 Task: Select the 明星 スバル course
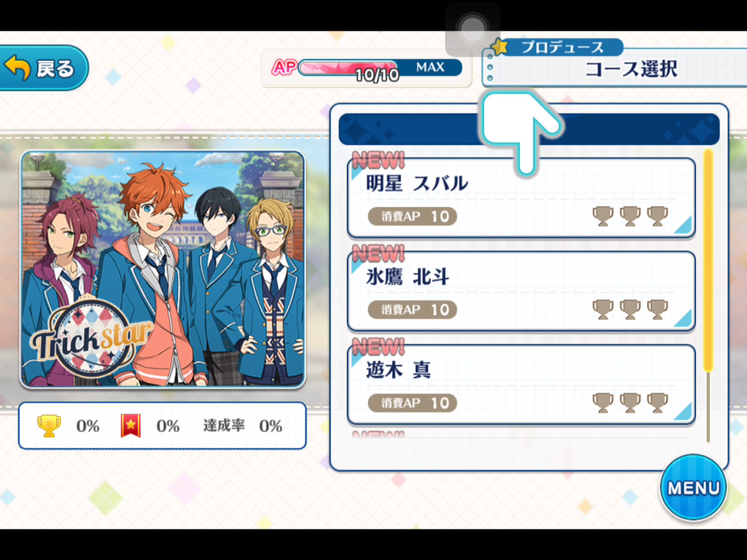pyautogui.click(x=521, y=198)
